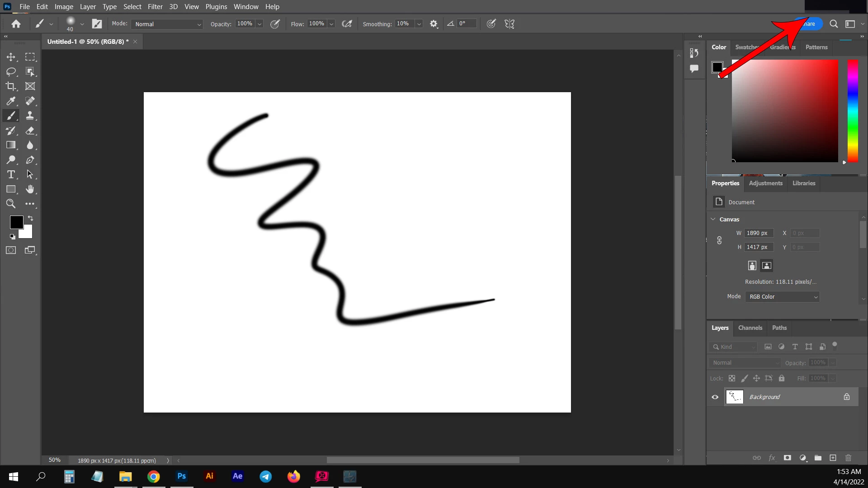
Task: Hide the Background layer visibility
Action: coord(715,397)
